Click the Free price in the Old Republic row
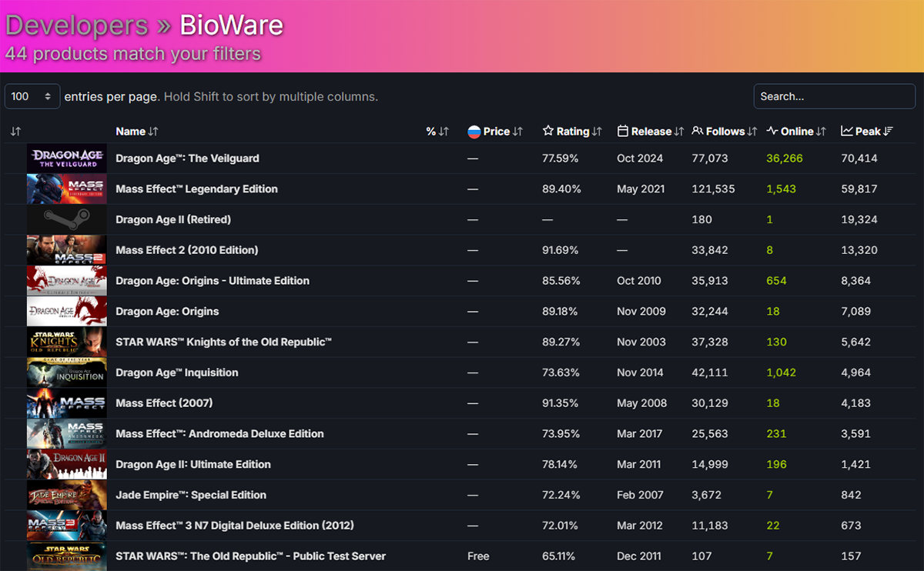 (478, 556)
